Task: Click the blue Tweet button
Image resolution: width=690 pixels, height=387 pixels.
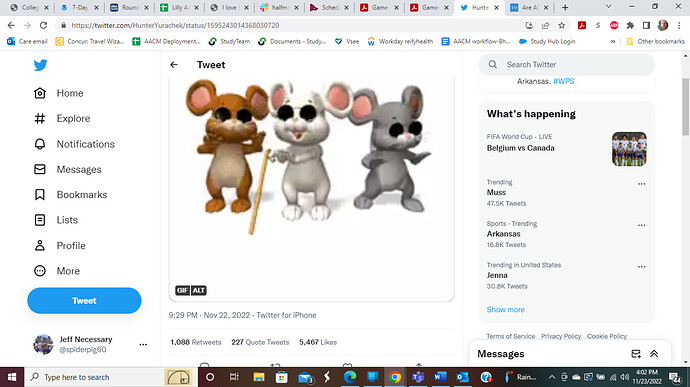Action: pos(84,301)
